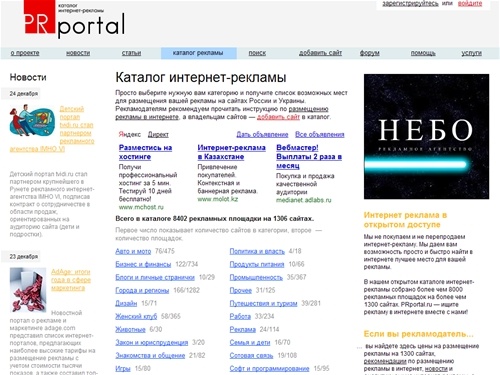Screen dimensions: 500x375
Task: Open 'Дизайн' category
Action: click(126, 304)
